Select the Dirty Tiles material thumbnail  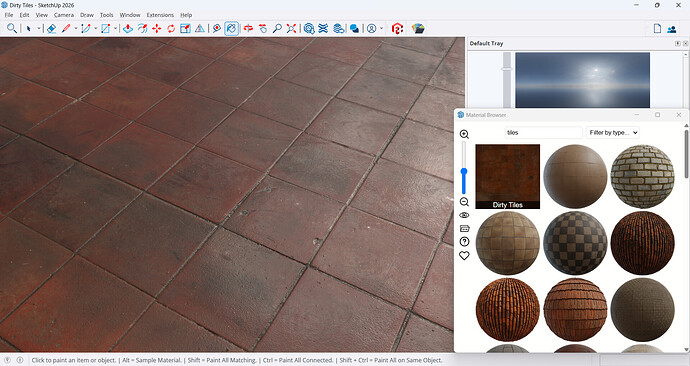pos(507,176)
